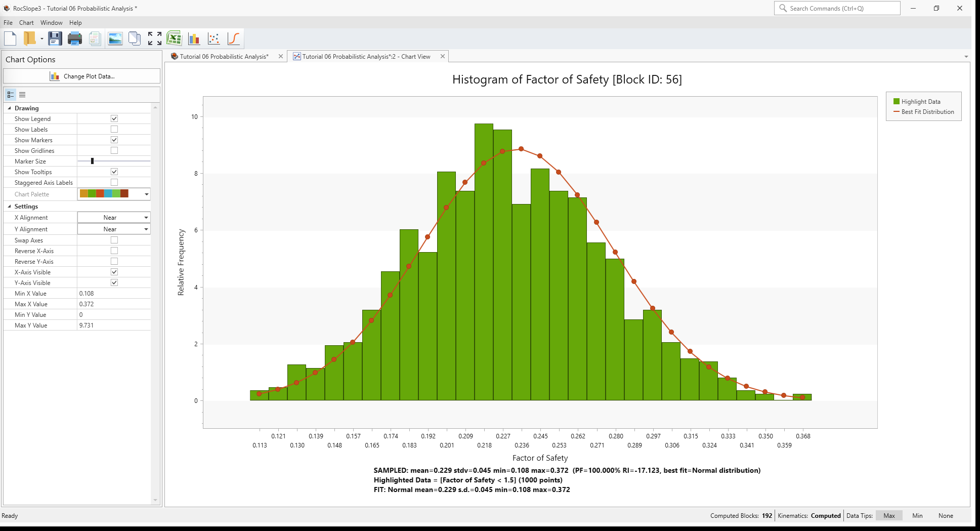Image resolution: width=980 pixels, height=531 pixels.
Task: Open the tab list arrow at the right edge
Action: point(966,57)
